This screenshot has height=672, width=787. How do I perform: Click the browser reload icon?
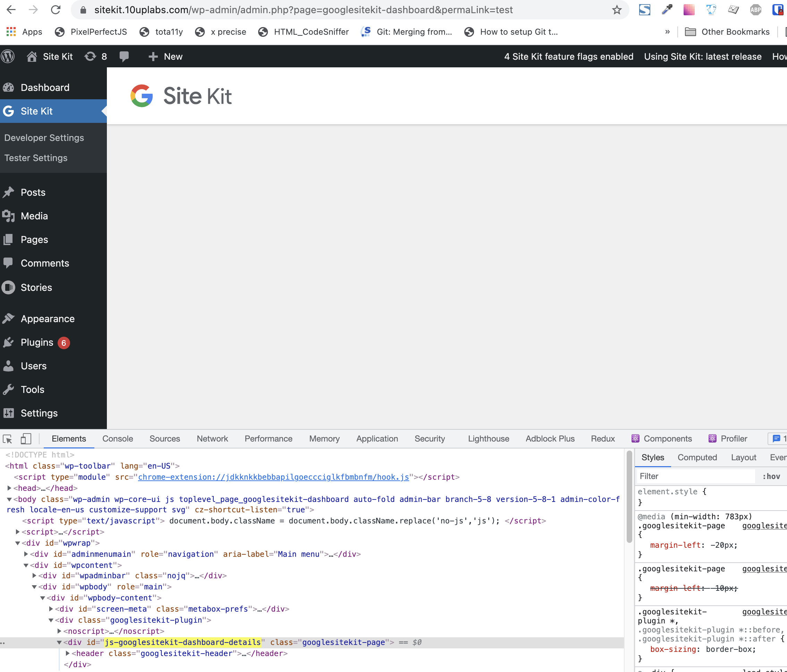(x=56, y=10)
